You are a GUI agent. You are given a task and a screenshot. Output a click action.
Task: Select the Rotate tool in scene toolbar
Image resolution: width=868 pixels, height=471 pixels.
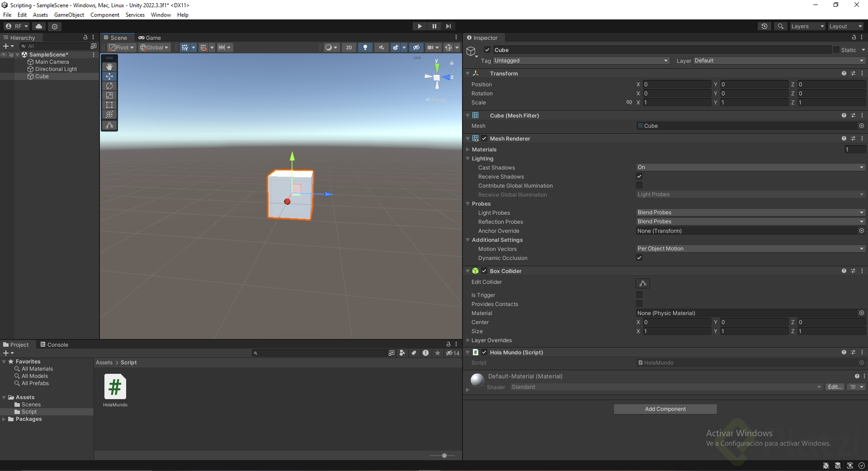point(109,86)
